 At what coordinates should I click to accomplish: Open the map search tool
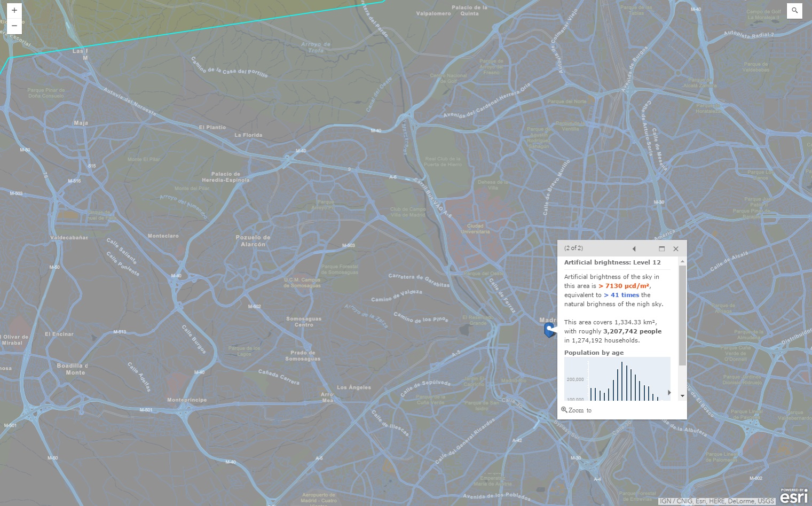tap(794, 11)
